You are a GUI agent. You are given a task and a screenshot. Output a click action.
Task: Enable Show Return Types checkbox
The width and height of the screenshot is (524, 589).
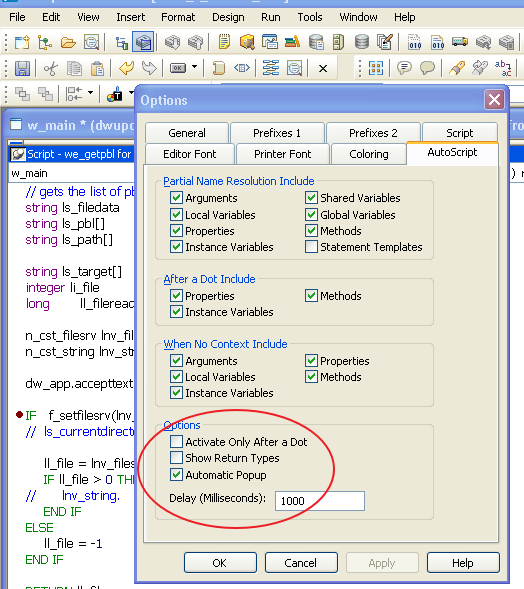pyautogui.click(x=176, y=458)
